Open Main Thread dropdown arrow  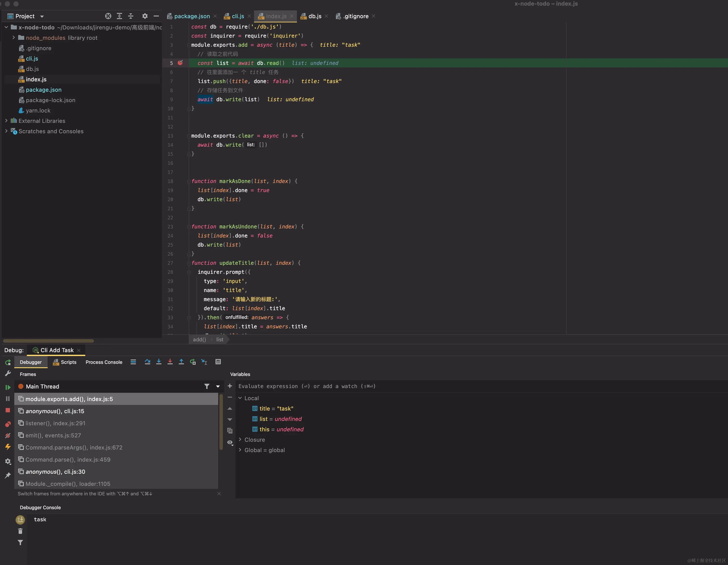(218, 386)
